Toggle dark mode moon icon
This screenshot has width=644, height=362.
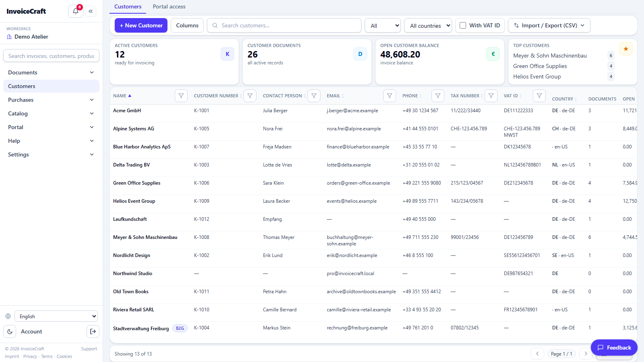[10, 331]
